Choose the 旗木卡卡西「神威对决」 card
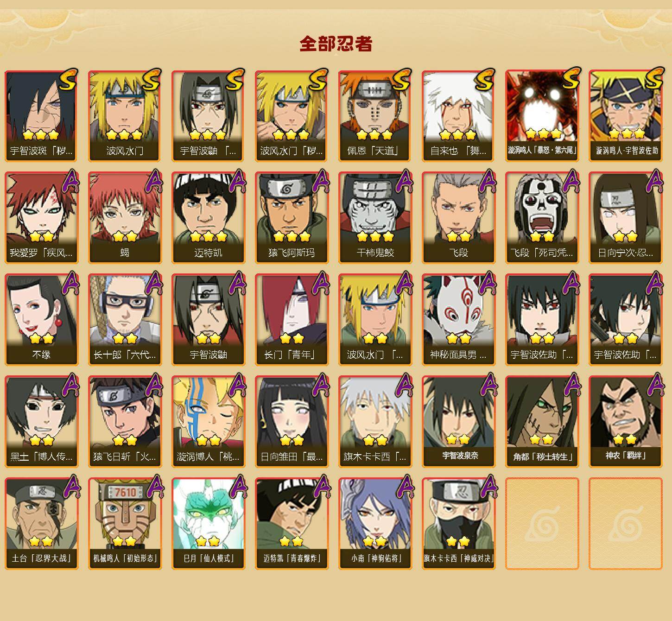The width and height of the screenshot is (672, 621). [x=458, y=523]
